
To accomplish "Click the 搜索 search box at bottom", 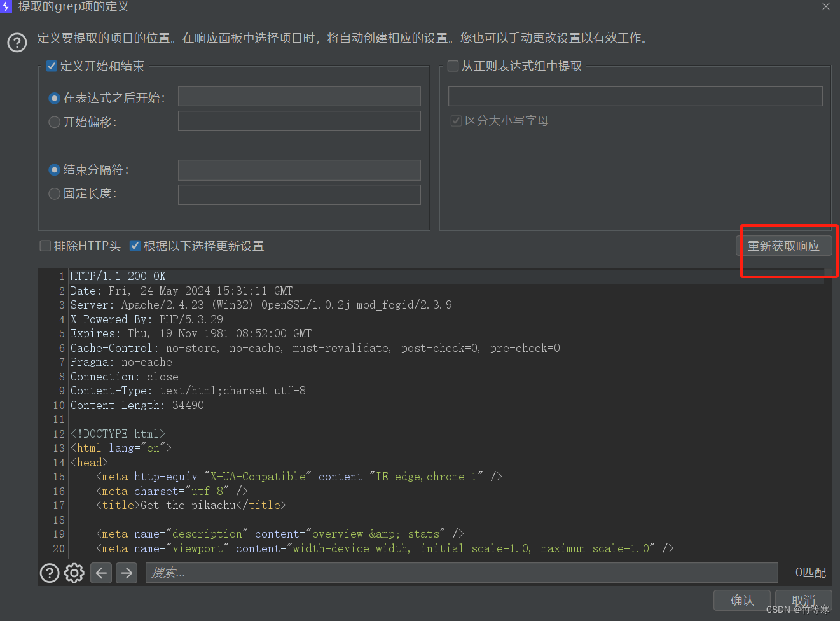I will point(462,573).
